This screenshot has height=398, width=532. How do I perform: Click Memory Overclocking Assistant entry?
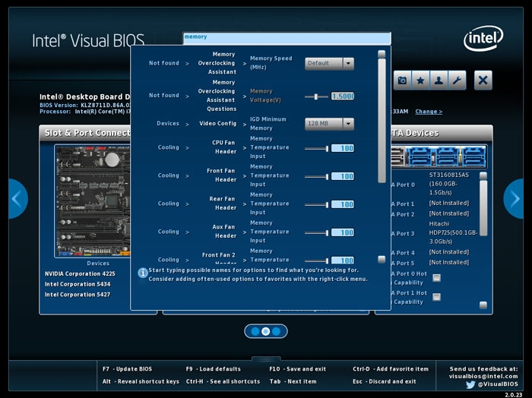(x=217, y=63)
